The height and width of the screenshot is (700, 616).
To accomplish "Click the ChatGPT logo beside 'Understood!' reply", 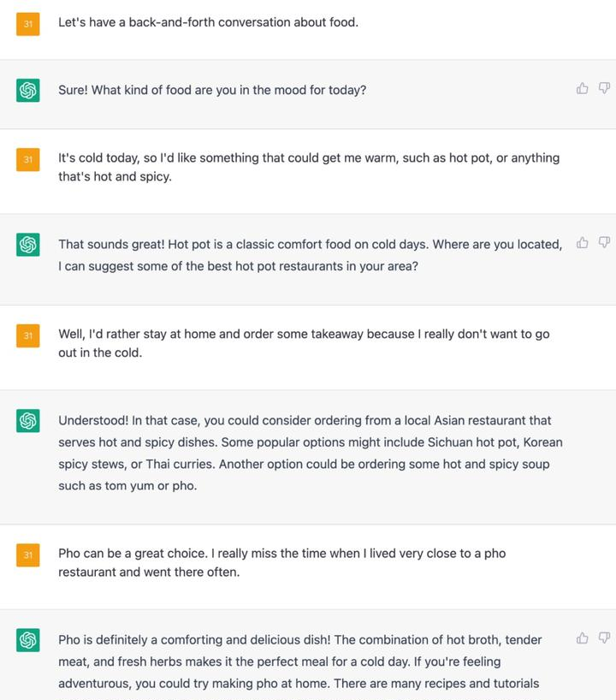I will 28,420.
